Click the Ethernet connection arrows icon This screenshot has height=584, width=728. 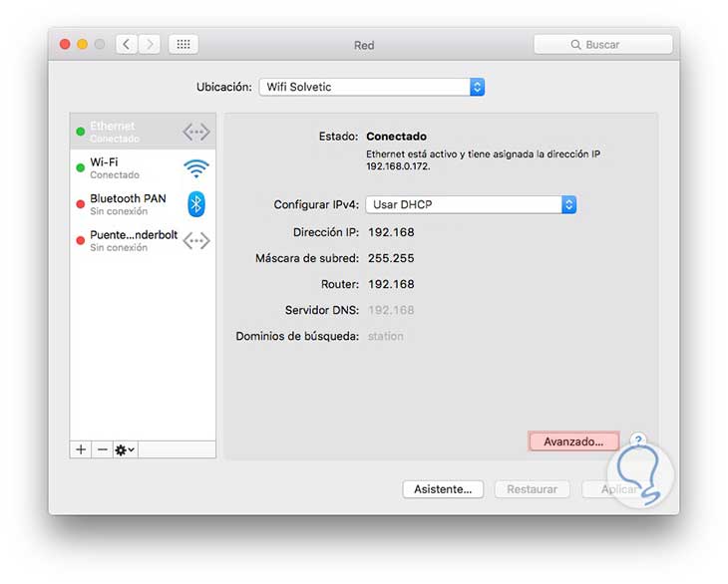point(196,132)
